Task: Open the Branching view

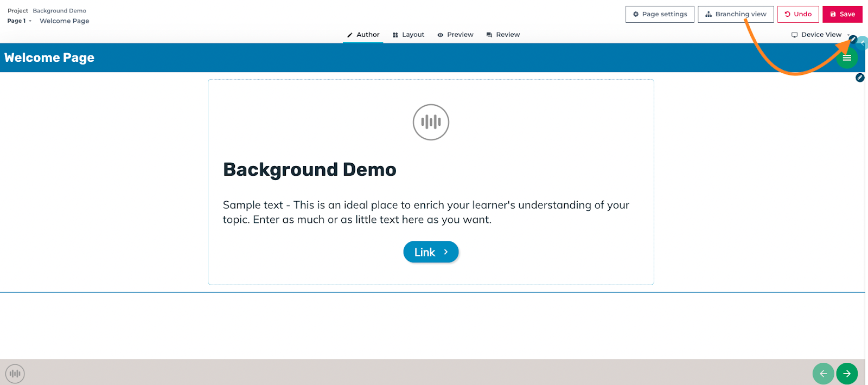Action: pyautogui.click(x=736, y=14)
